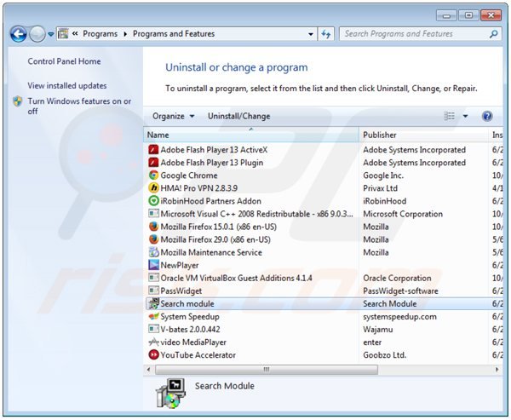Image resolution: width=511 pixels, height=420 pixels.
Task: Open Turn Windows features on or off
Action: (x=79, y=106)
